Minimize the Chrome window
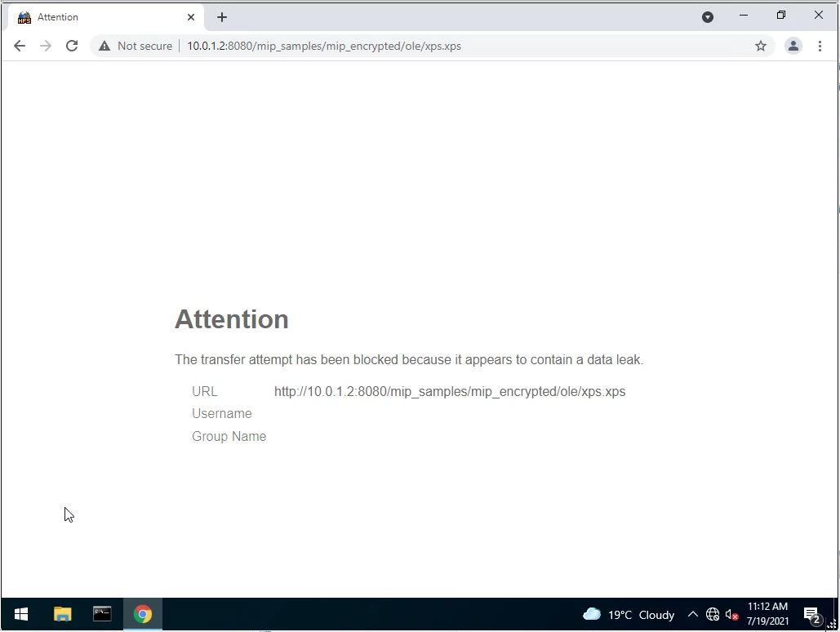 [x=744, y=16]
